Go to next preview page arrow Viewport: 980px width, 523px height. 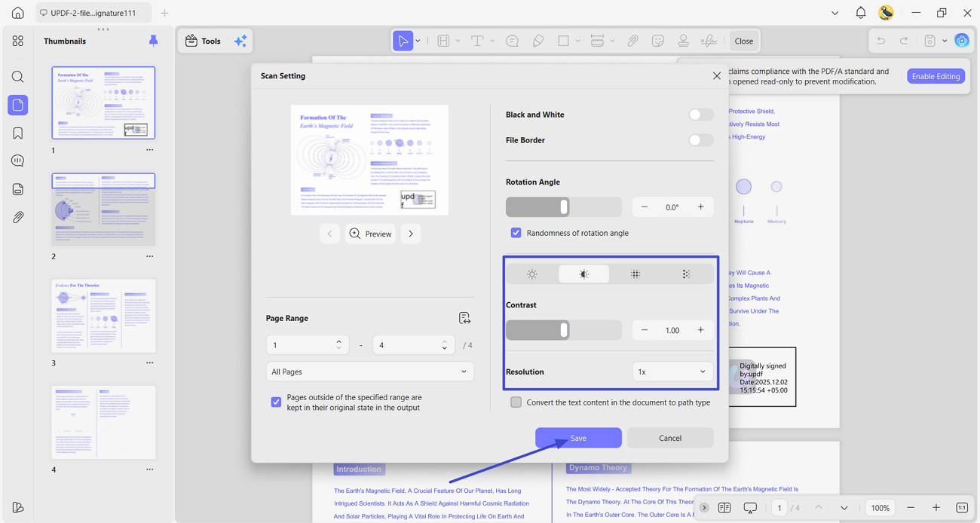411,234
